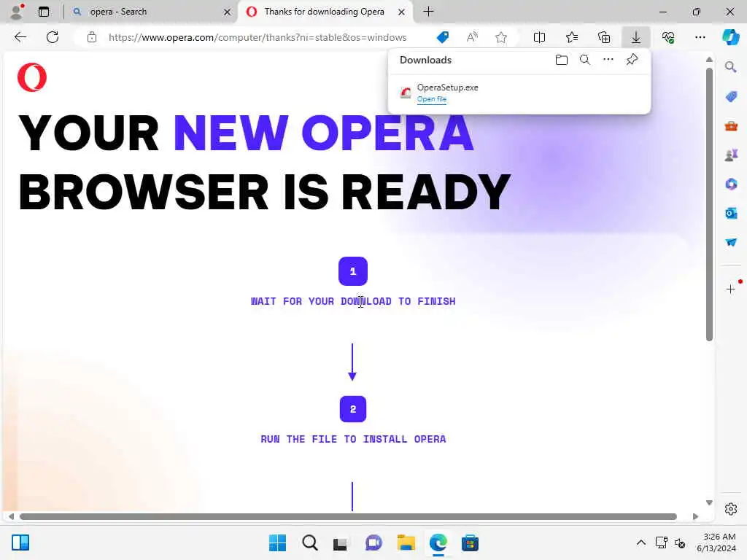Viewport: 747px width, 560px height.
Task: Activate Read aloud icon
Action: [472, 37]
